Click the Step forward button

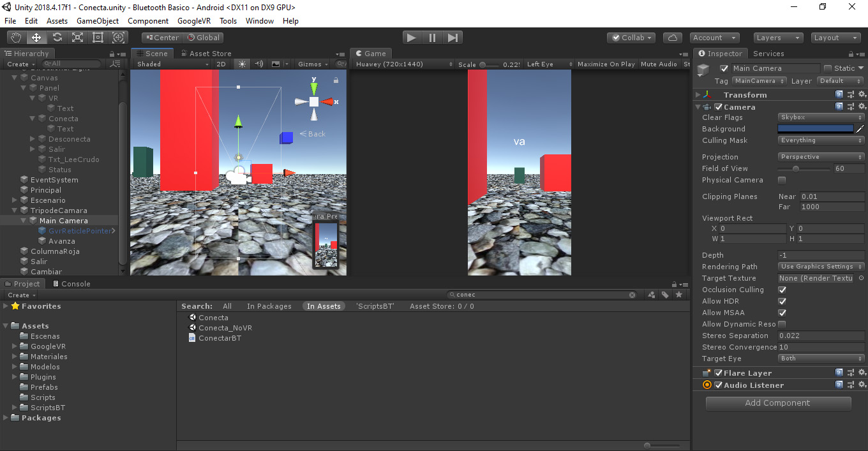(x=453, y=38)
